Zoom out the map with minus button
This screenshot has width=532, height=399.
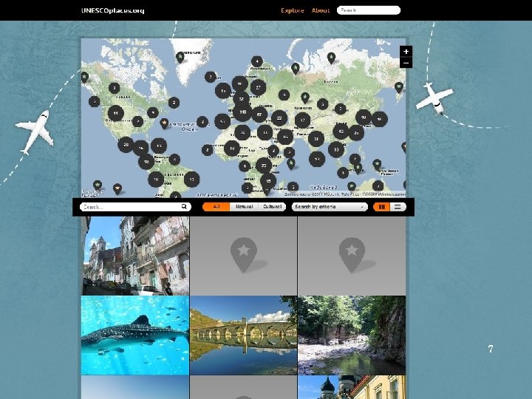coord(406,63)
